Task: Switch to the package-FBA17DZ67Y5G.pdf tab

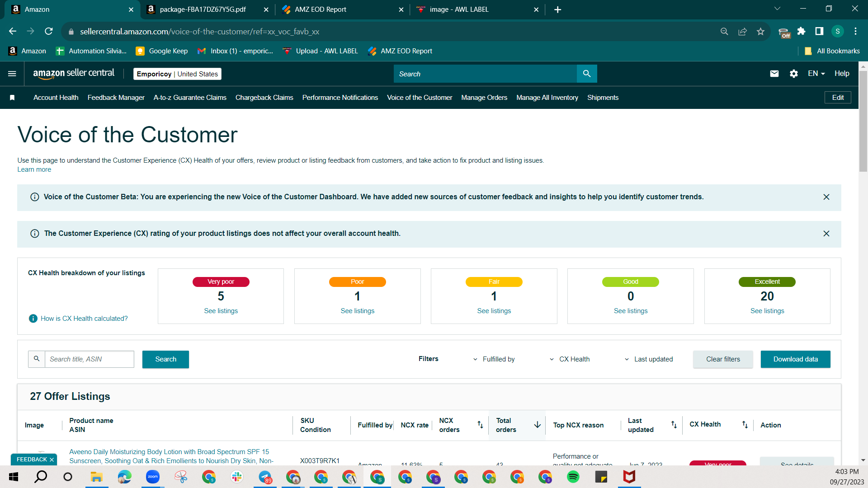Action: tap(208, 9)
